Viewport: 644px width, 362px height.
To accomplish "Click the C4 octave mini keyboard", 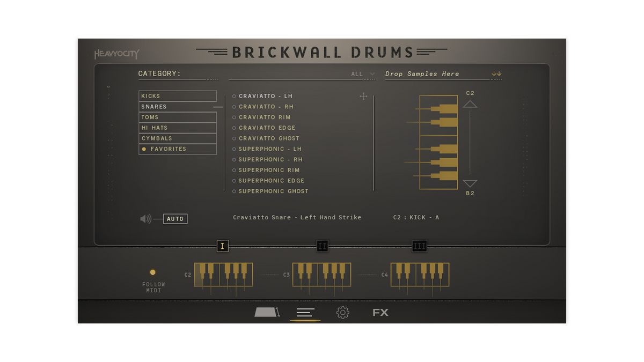I will coord(420,275).
